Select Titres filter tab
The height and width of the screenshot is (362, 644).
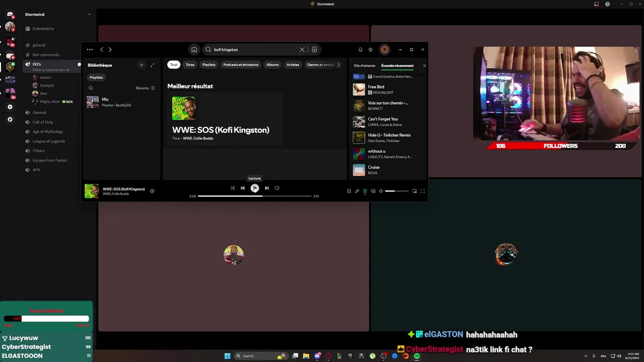pyautogui.click(x=190, y=65)
